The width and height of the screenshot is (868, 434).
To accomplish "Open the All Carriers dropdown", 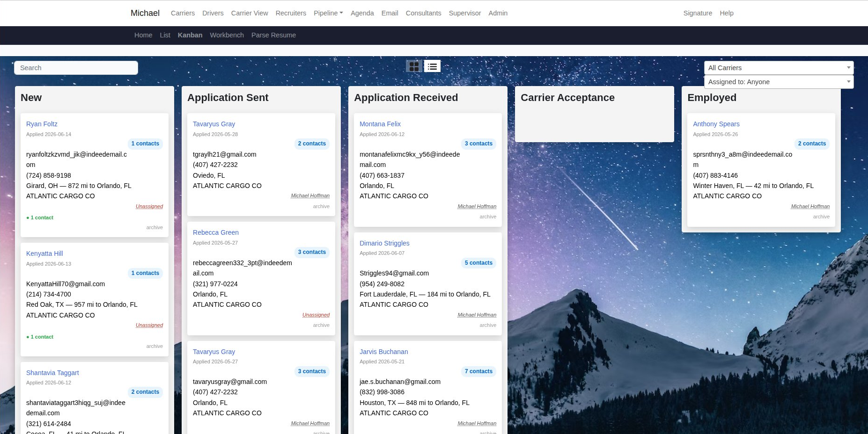I will coord(779,68).
